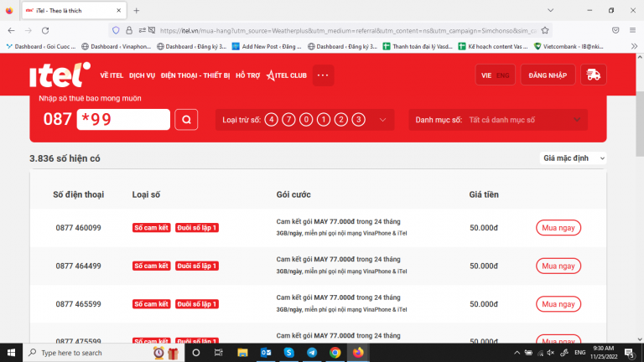This screenshot has width=644, height=362.
Task: Toggle excluded digit 4
Action: coord(271,120)
